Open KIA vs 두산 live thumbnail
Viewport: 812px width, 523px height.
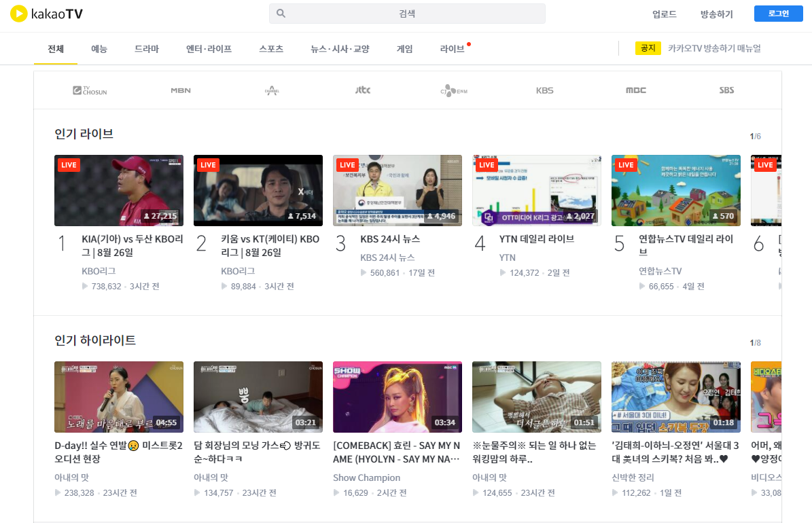click(119, 191)
